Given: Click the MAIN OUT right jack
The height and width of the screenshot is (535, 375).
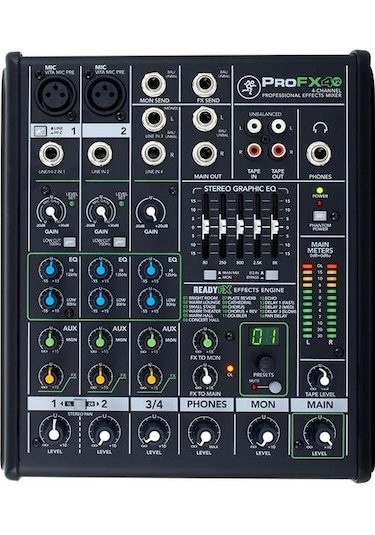Looking at the screenshot, I should point(204,154).
